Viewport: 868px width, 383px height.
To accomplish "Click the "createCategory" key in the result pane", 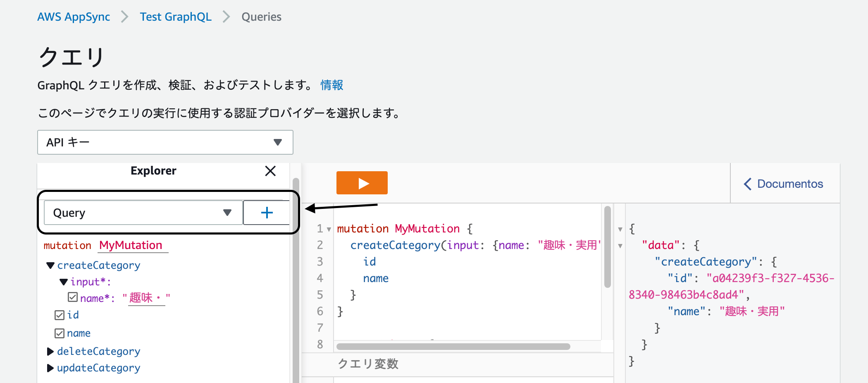I will point(706,262).
